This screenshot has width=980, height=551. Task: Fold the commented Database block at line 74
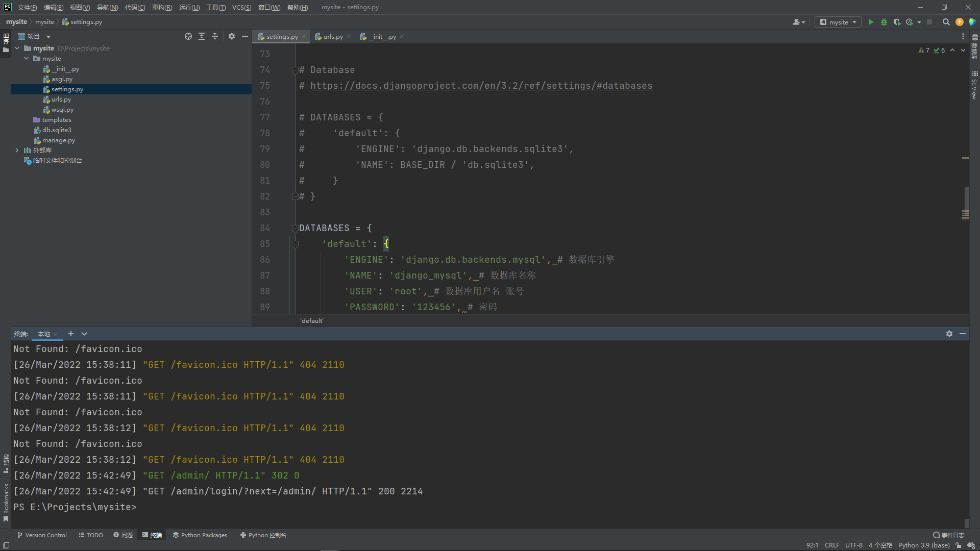295,70
